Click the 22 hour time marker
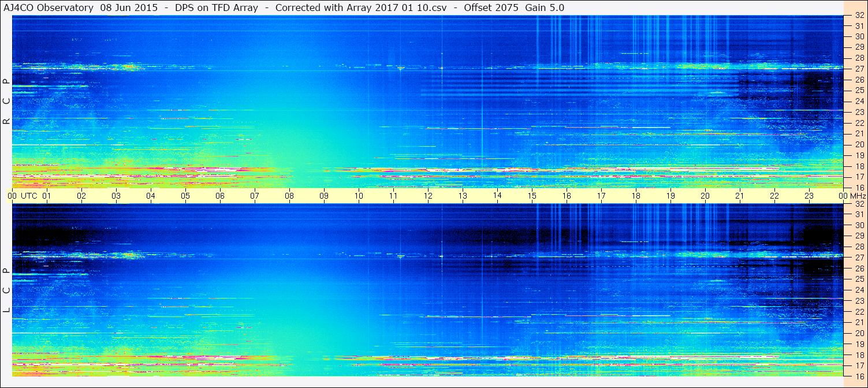 (774, 196)
